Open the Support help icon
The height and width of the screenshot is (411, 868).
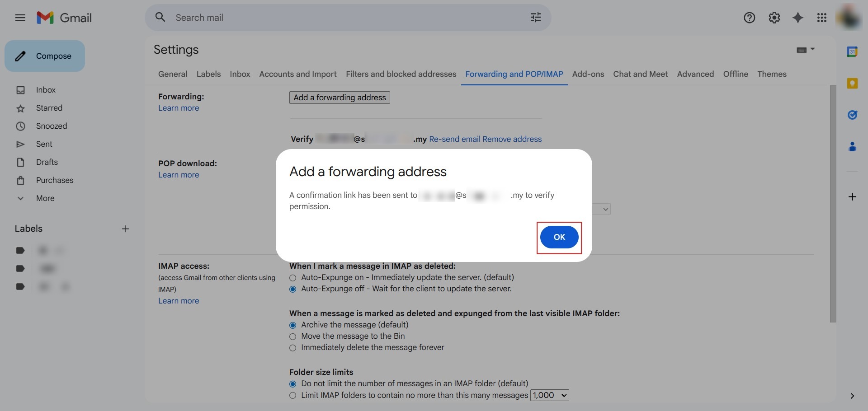(x=749, y=18)
